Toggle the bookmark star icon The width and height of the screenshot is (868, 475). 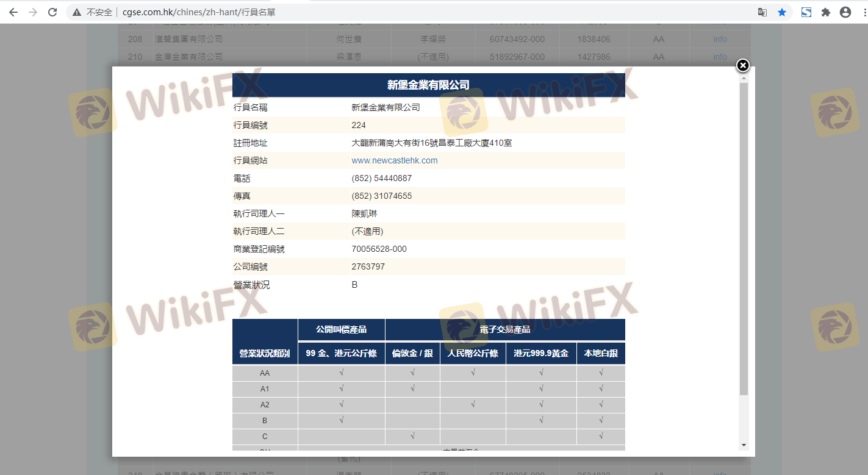tap(782, 12)
